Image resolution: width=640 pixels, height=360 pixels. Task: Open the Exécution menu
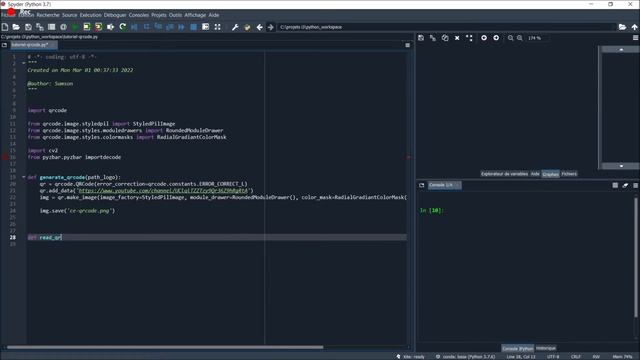(x=91, y=15)
